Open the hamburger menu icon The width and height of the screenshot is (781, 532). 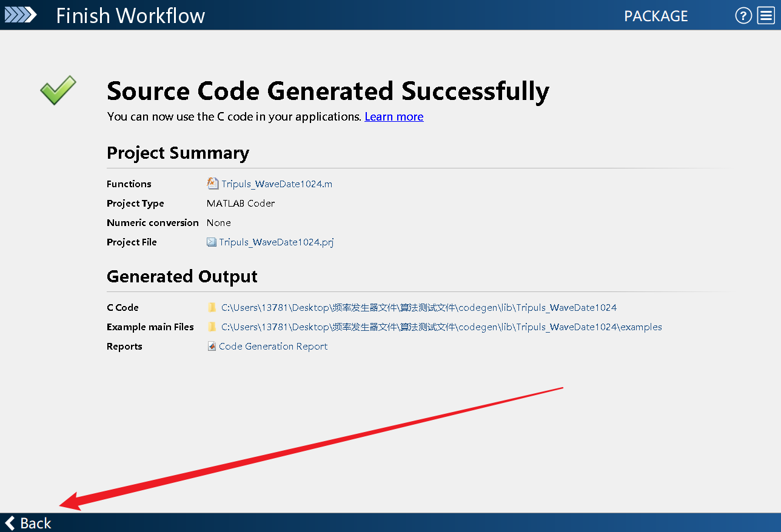point(766,16)
